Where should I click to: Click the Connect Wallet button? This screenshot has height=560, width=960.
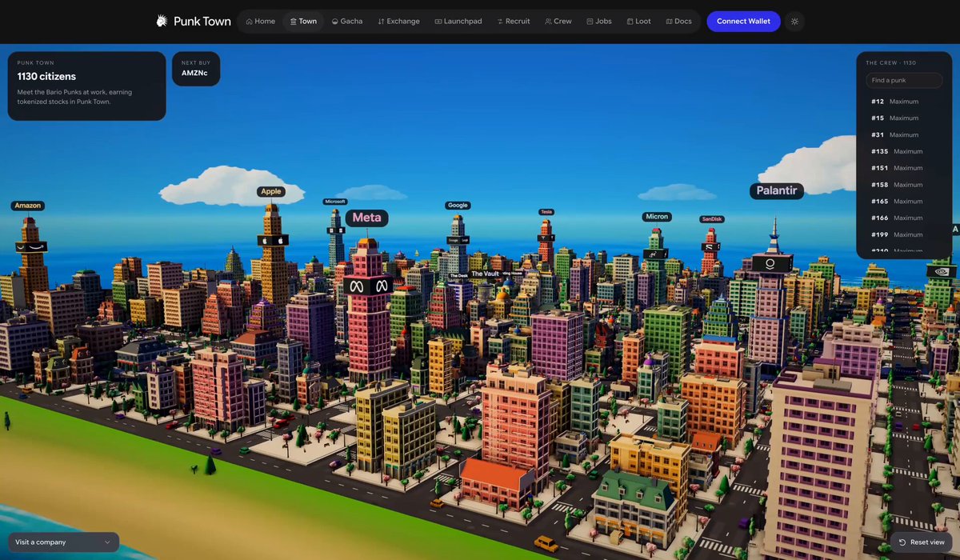click(x=743, y=22)
